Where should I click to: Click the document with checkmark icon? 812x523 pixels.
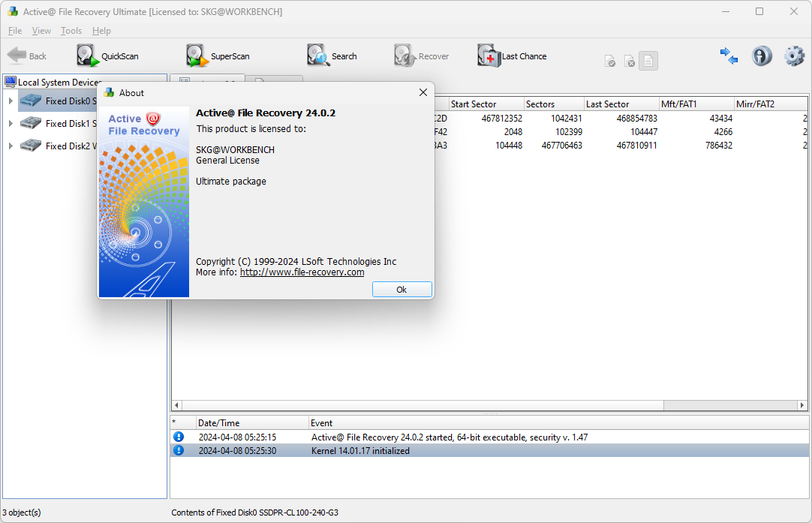tap(610, 61)
